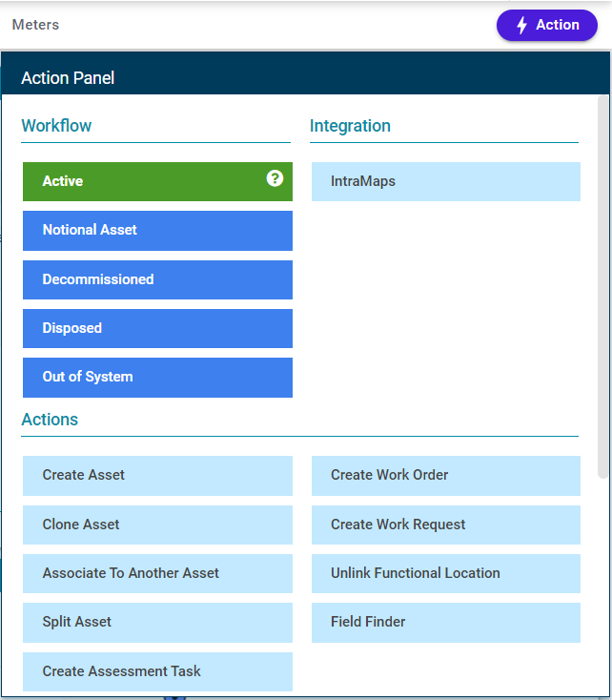Open Create Assessment Task

pyautogui.click(x=157, y=671)
